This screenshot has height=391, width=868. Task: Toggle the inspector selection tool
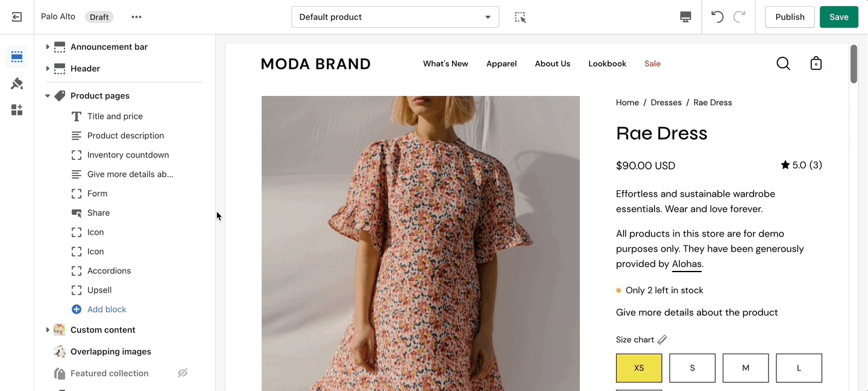[x=520, y=17]
